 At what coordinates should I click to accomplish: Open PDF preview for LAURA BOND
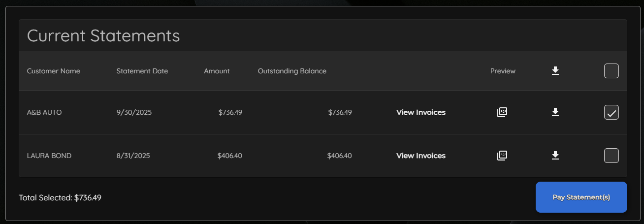click(x=502, y=156)
